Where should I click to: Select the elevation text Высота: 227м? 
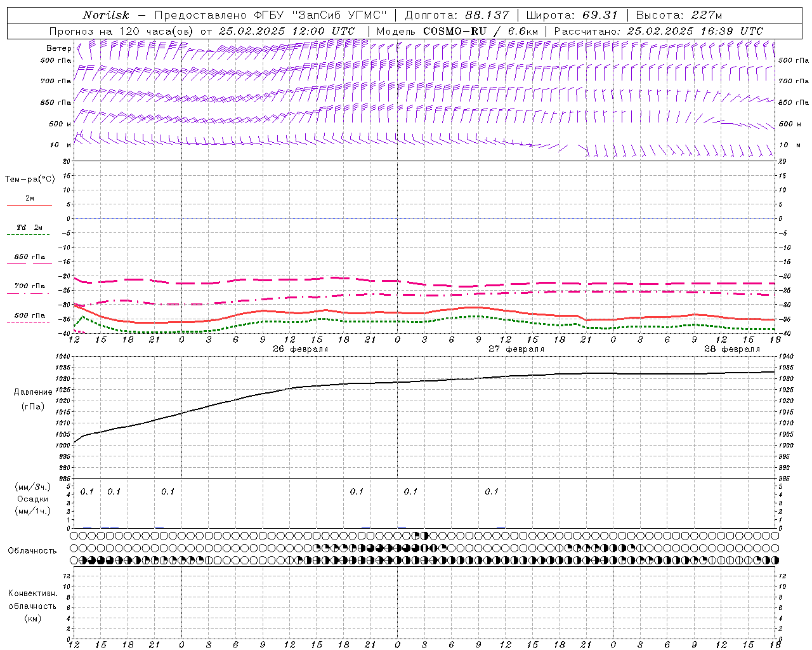point(679,15)
